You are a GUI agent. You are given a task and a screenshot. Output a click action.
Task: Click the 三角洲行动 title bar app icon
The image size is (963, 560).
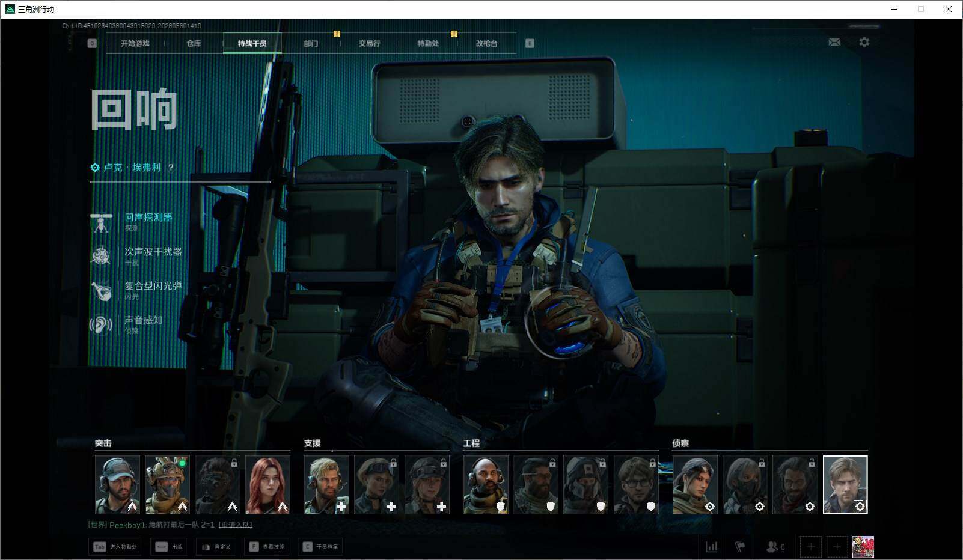point(10,9)
